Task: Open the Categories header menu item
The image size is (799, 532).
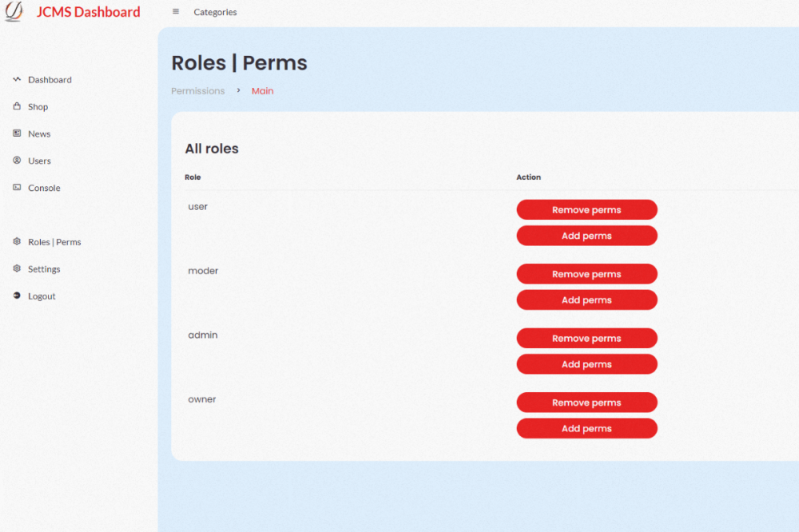Action: (215, 12)
